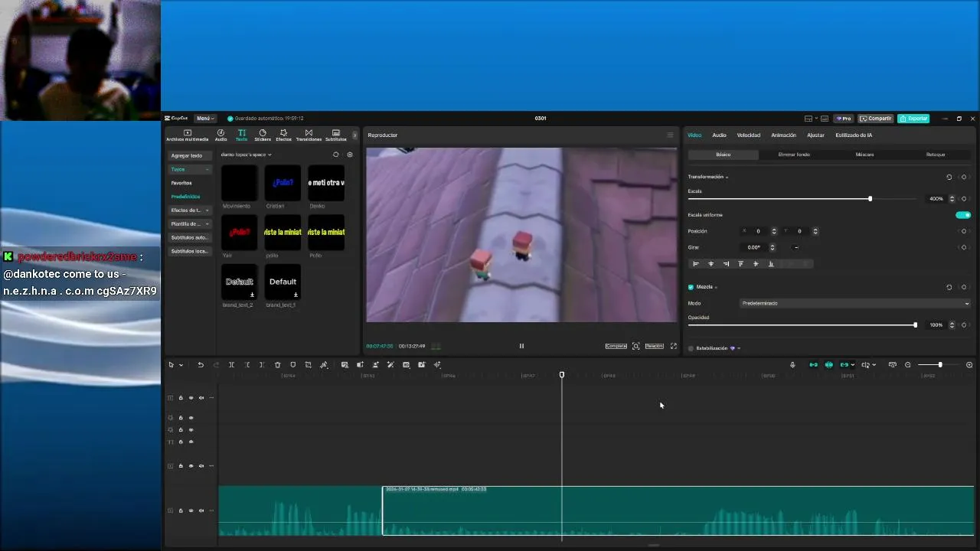Expand the Tuyos category
This screenshot has width=980, height=551.
[x=190, y=169]
